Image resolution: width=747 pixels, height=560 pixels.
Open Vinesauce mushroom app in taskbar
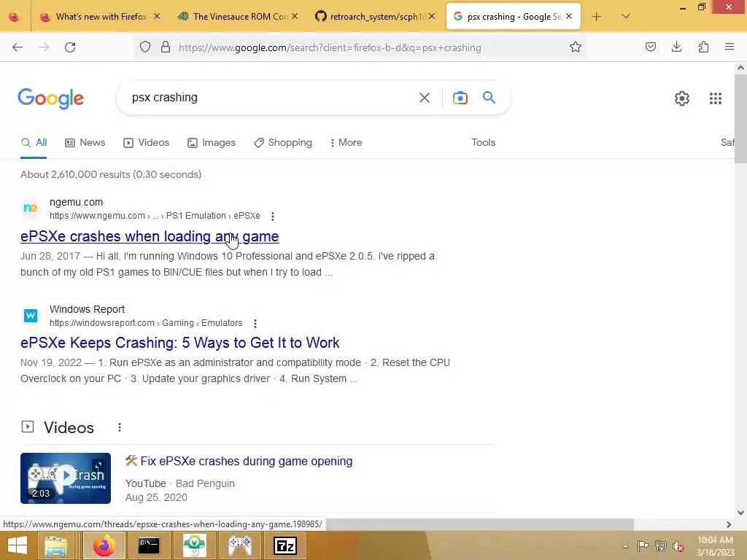click(195, 545)
